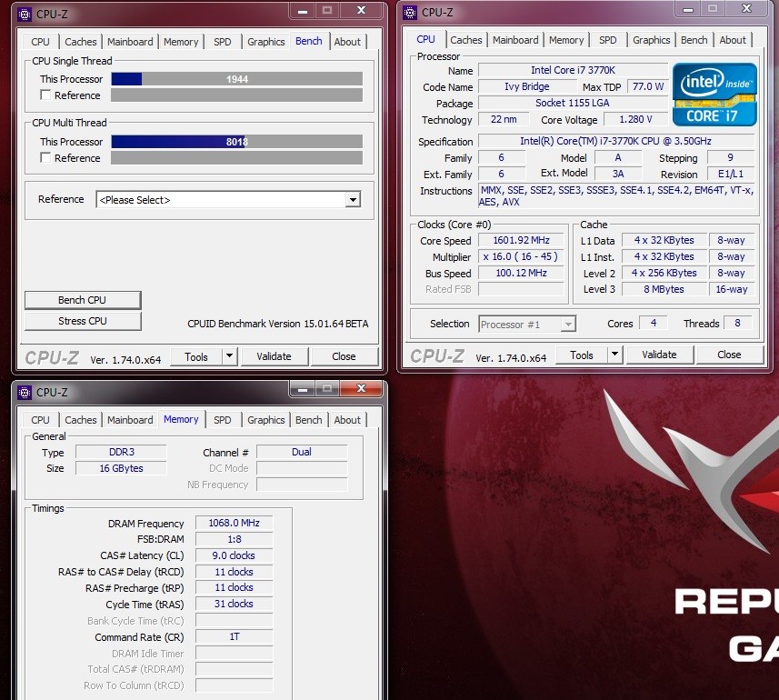The height and width of the screenshot is (700, 779).
Task: Select the SPD tab in the Bench window
Action: (222, 42)
